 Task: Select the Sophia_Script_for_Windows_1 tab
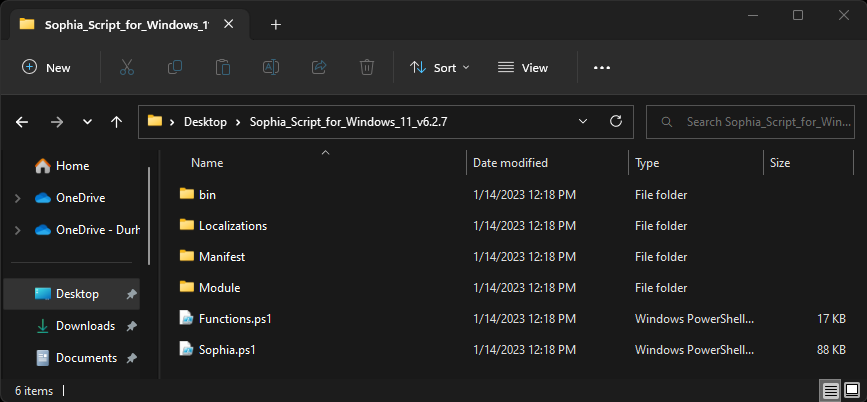(127, 24)
